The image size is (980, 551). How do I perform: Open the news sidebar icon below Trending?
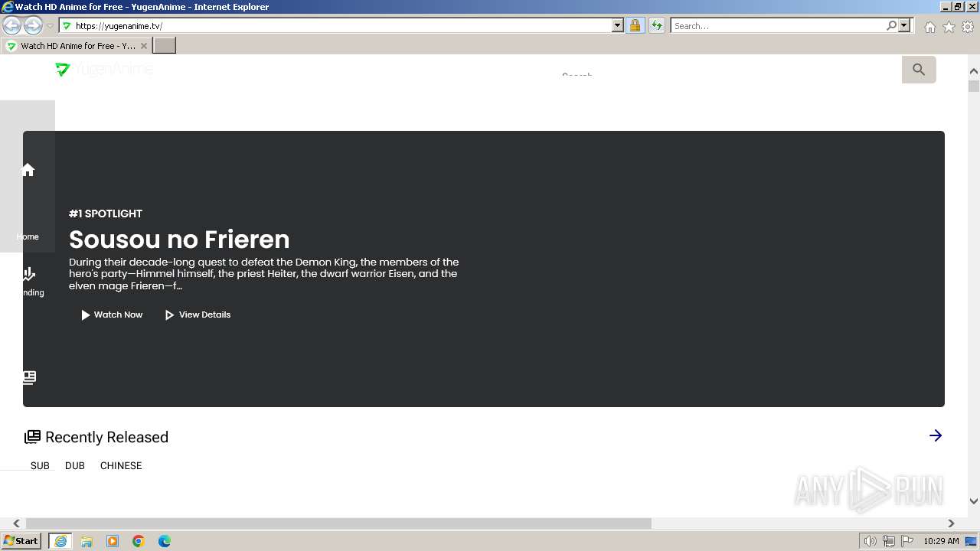[29, 377]
